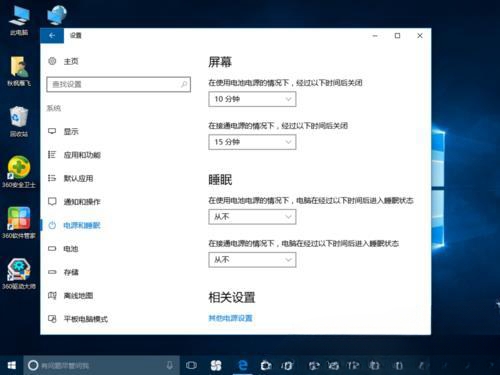Select the network globe desktop icon
Viewport: 500px width, 375px height.
coord(57,15)
